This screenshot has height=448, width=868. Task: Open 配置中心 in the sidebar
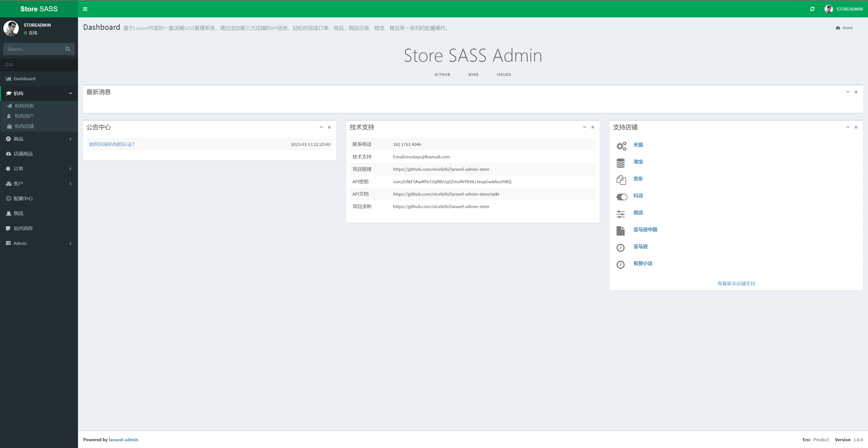coord(39,198)
